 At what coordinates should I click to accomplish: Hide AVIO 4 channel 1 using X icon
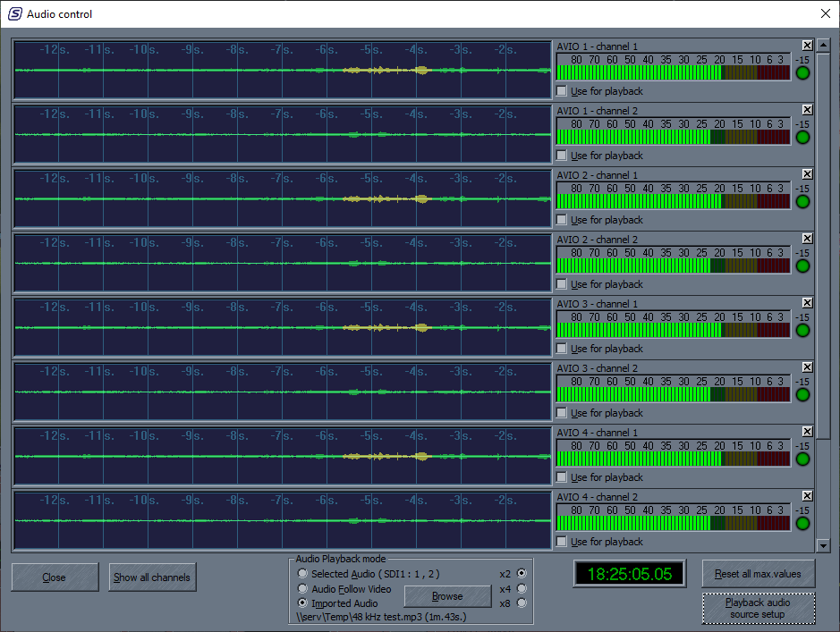(807, 432)
